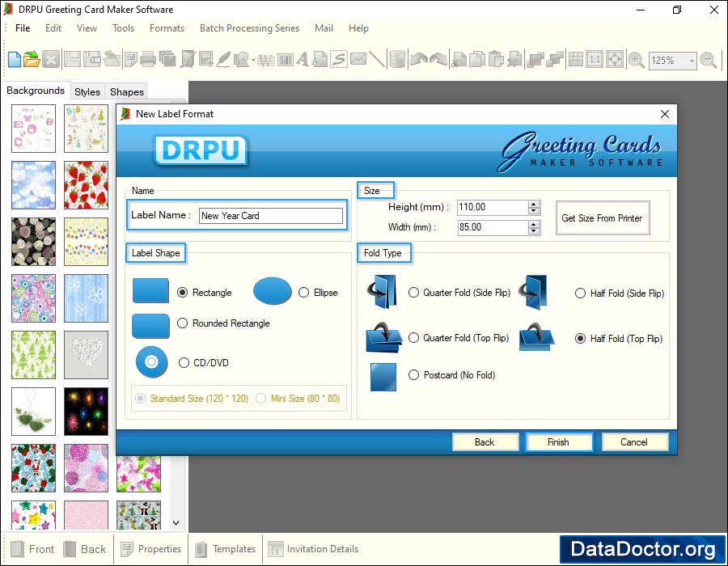Open Invitation Details from the bottom bar
The image size is (728, 566).
pos(314,549)
